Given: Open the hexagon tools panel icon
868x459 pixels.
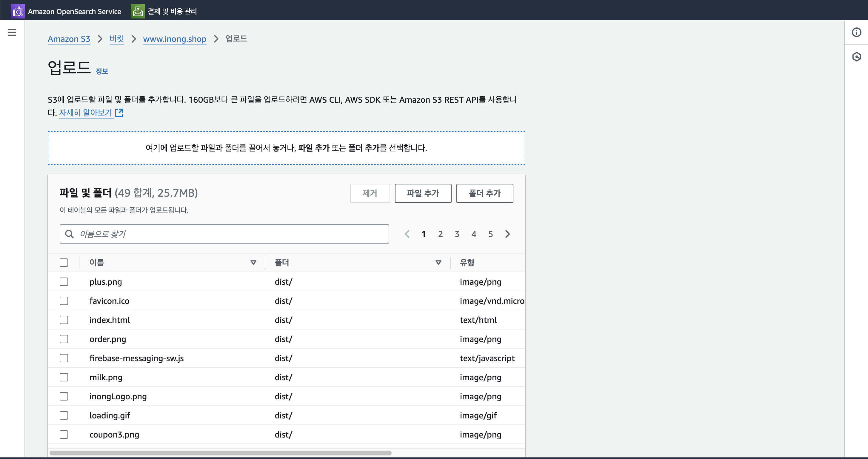Looking at the screenshot, I should pyautogui.click(x=856, y=57).
